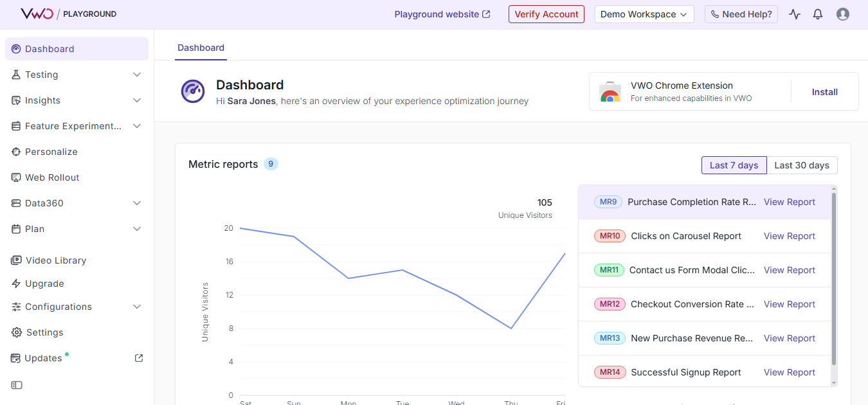This screenshot has width=868, height=405.
Task: View Report for Successful Signup
Action: (790, 372)
